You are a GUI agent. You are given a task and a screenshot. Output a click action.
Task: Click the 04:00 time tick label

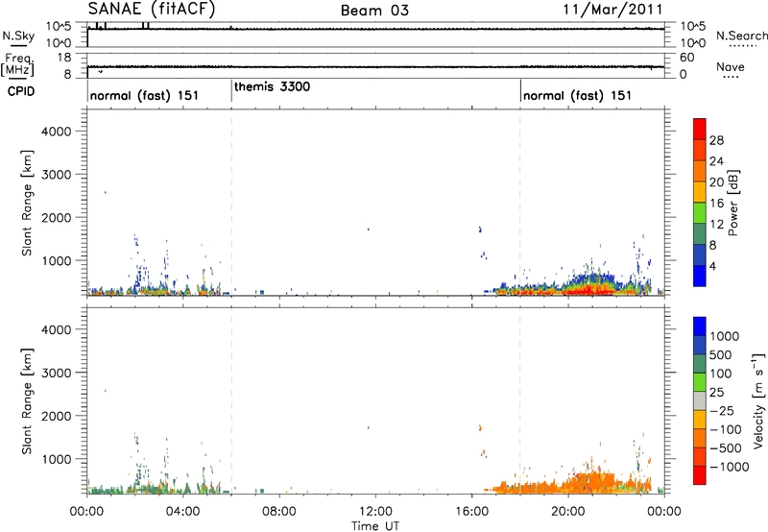[182, 512]
